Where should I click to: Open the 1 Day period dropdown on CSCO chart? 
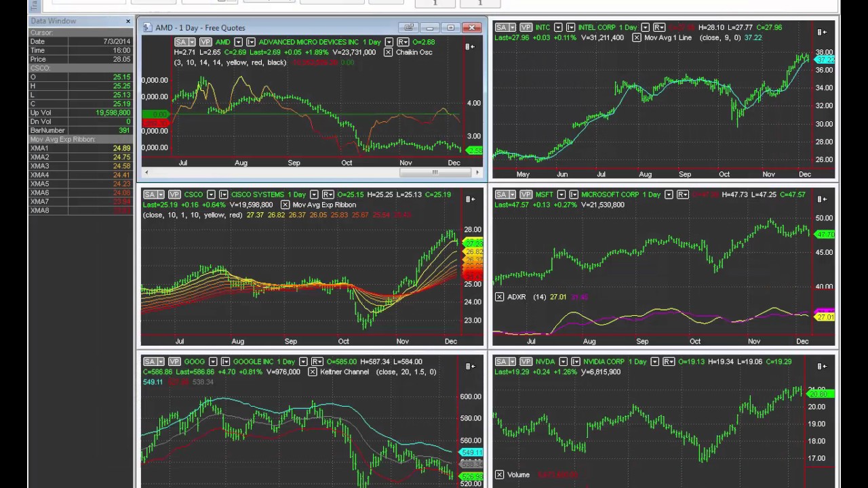[x=314, y=195]
